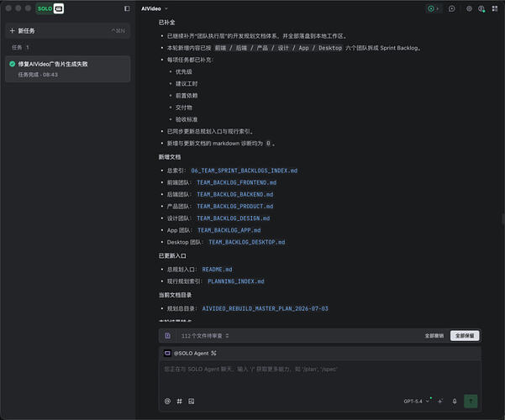
Task: Toggle the SOLO mode switch
Action: pyautogui.click(x=50, y=8)
